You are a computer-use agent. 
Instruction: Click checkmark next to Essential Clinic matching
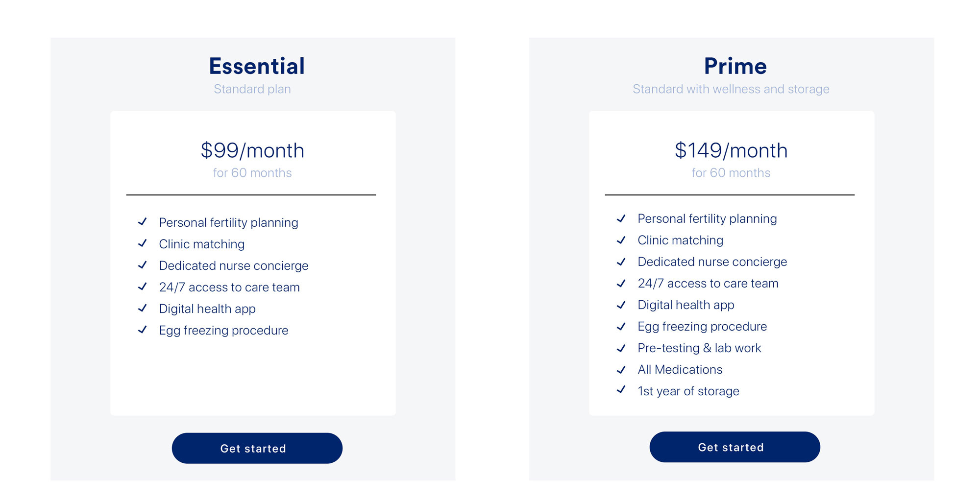pyautogui.click(x=143, y=243)
